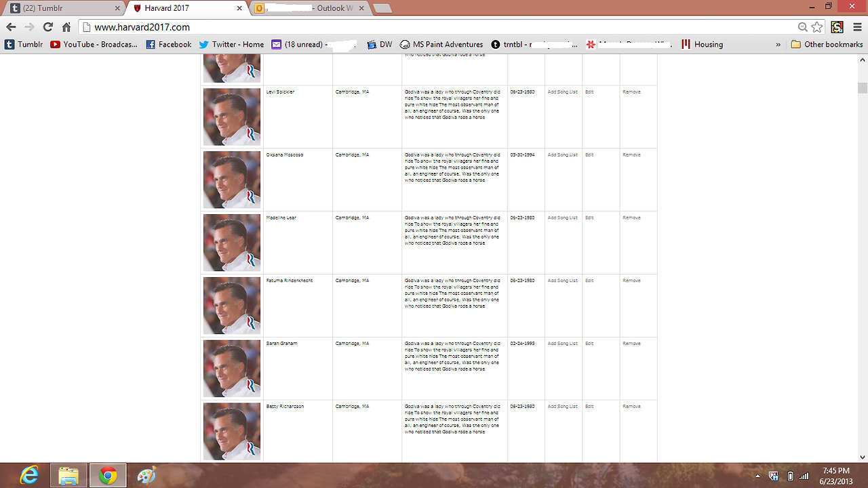The image size is (868, 488).
Task: Open the Chrome hamburger menu
Action: pyautogui.click(x=856, y=27)
